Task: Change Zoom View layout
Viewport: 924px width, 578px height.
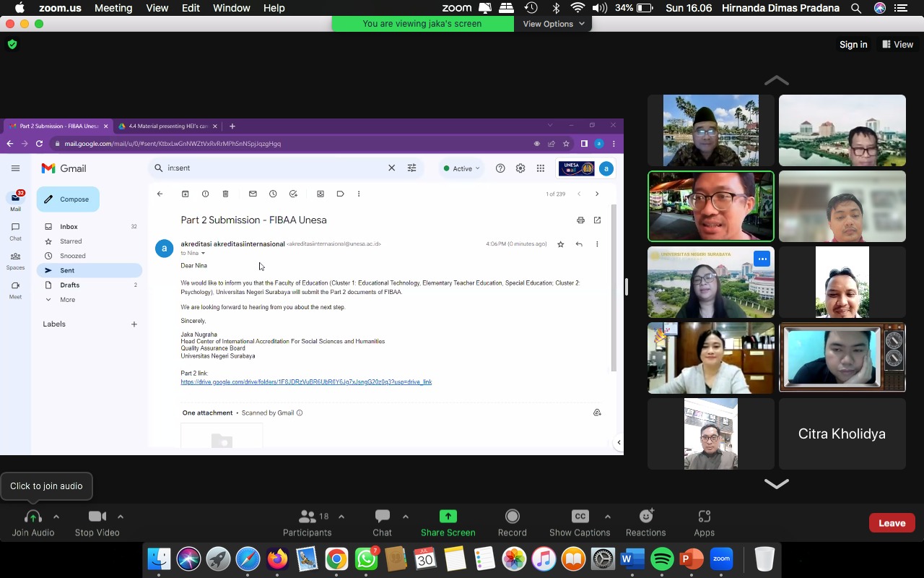Action: point(898,45)
